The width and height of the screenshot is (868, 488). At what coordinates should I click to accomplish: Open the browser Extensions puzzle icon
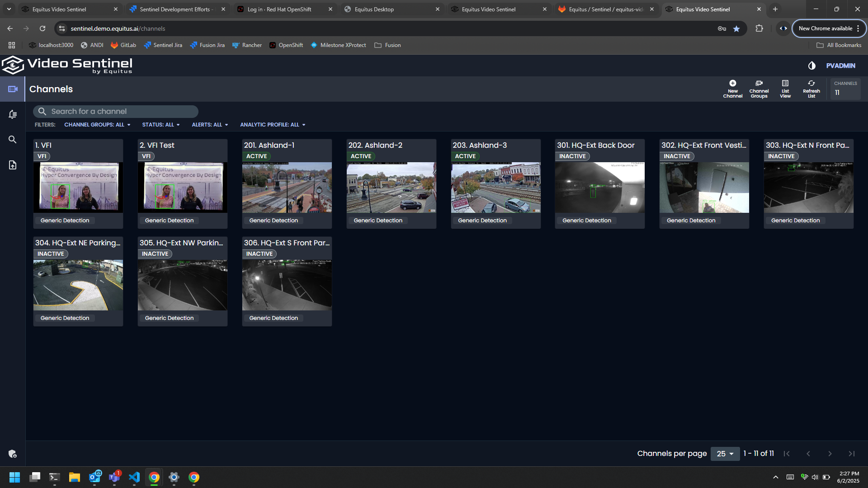(759, 28)
